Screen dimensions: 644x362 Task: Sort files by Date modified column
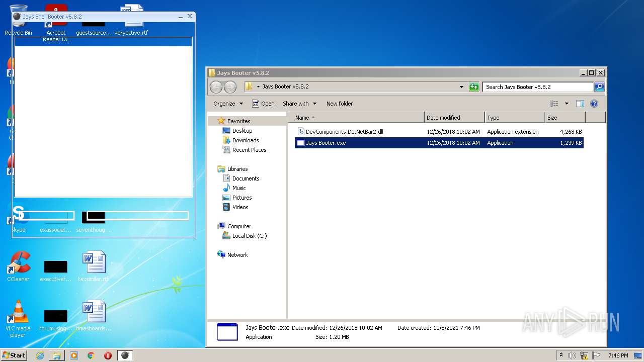[x=454, y=118]
